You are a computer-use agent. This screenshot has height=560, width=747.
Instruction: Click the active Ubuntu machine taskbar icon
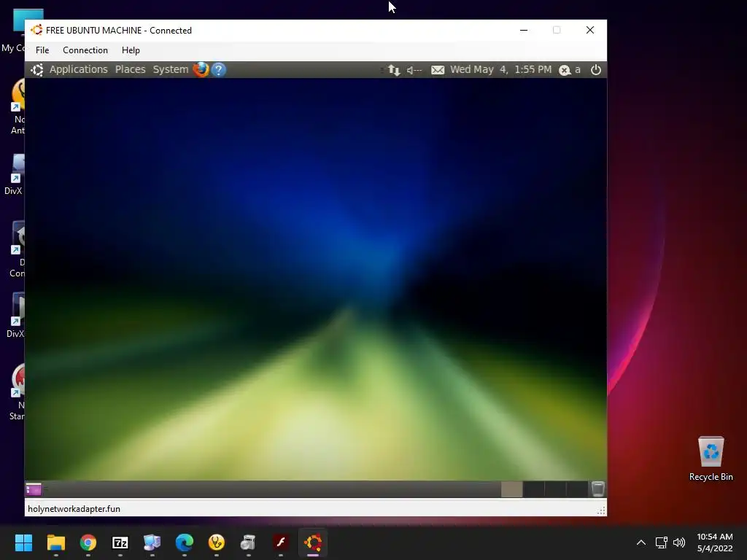point(313,542)
